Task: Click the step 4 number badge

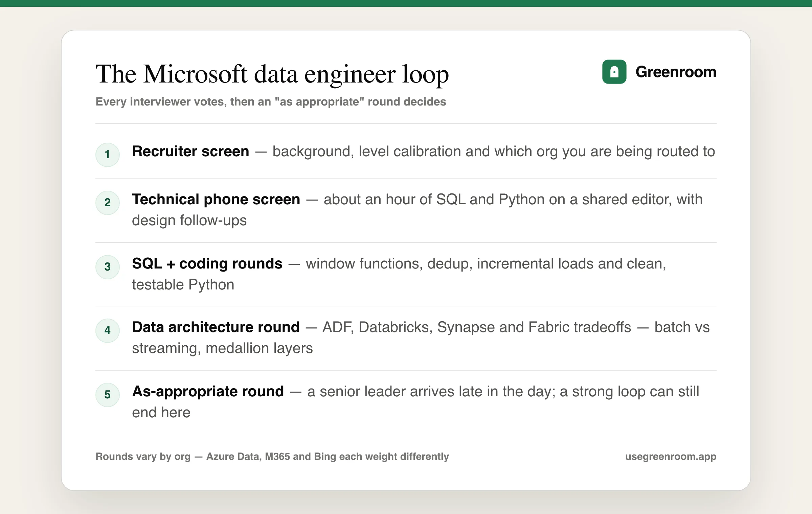Action: click(108, 330)
